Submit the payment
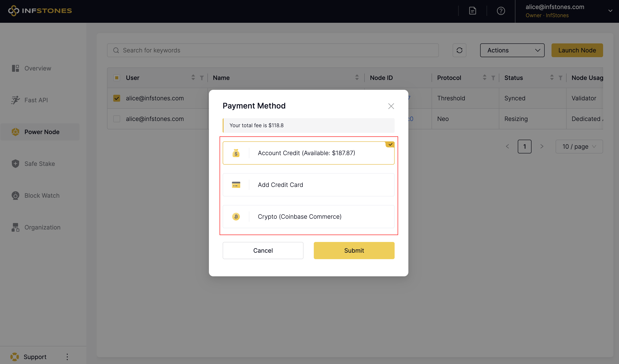 click(x=354, y=251)
